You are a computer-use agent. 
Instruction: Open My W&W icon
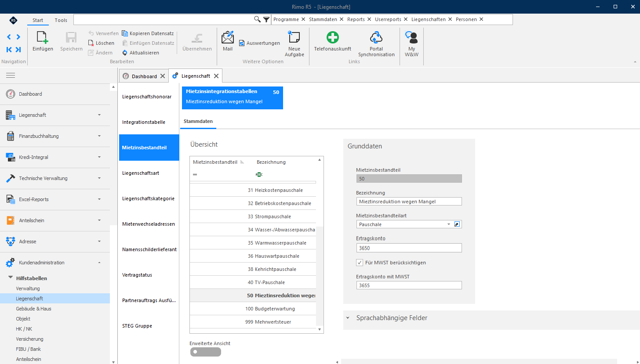click(411, 37)
